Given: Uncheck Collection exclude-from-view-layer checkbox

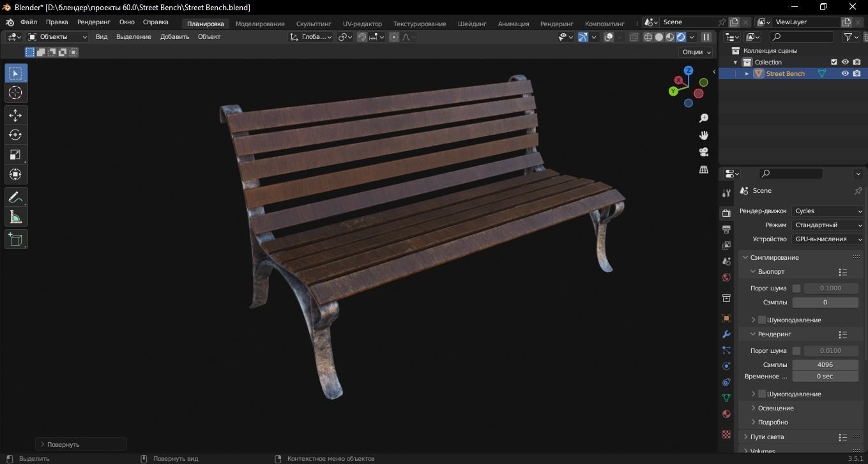Looking at the screenshot, I should coord(834,62).
